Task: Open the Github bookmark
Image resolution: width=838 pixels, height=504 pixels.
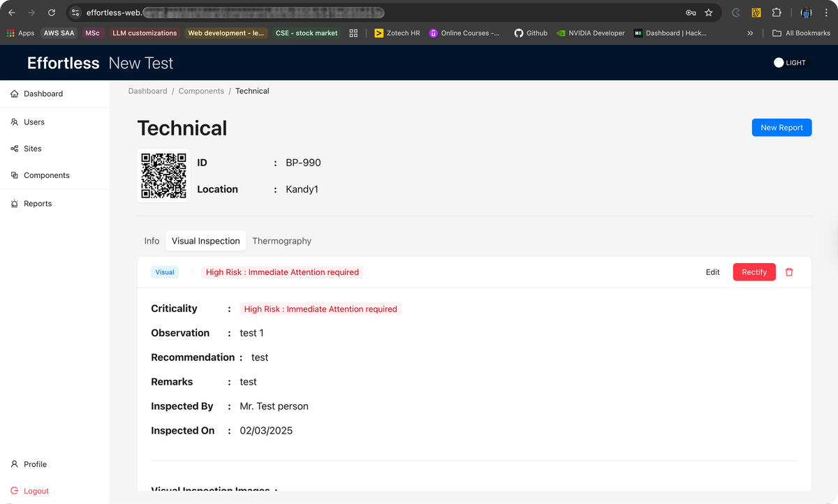Action: coord(531,33)
